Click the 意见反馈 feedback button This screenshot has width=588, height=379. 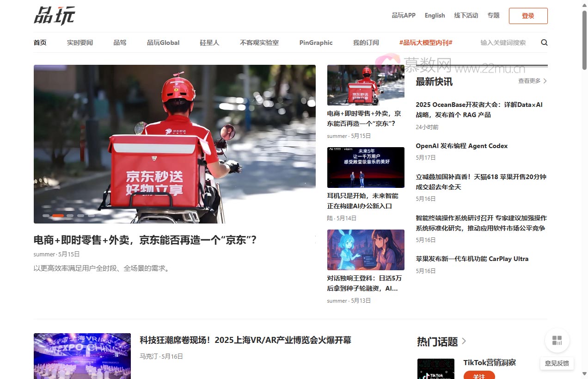click(x=557, y=363)
